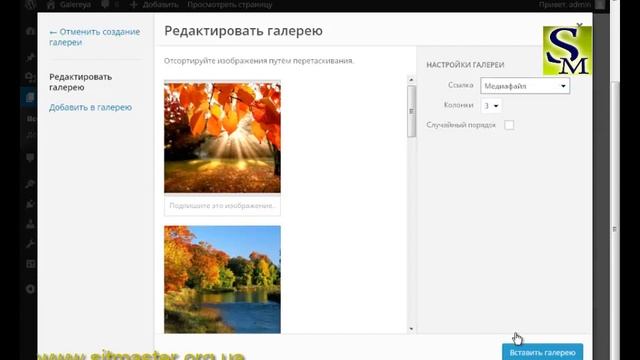
Task: Select the autumn lake landscape thumbnail
Action: tap(222, 279)
